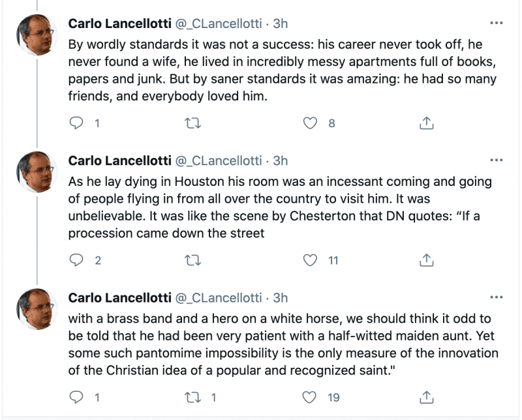Click the profile avatar on first tweet
Image resolution: width=522 pixels, height=420 pixels.
pyautogui.click(x=36, y=34)
